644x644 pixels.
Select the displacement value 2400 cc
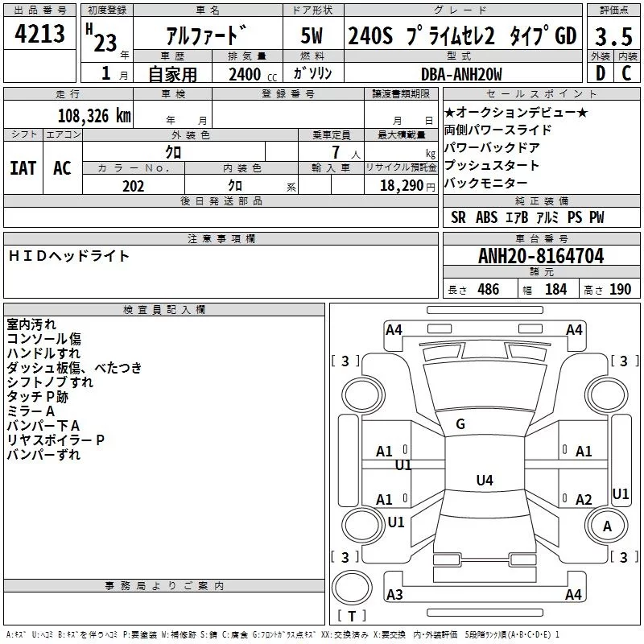(253, 74)
